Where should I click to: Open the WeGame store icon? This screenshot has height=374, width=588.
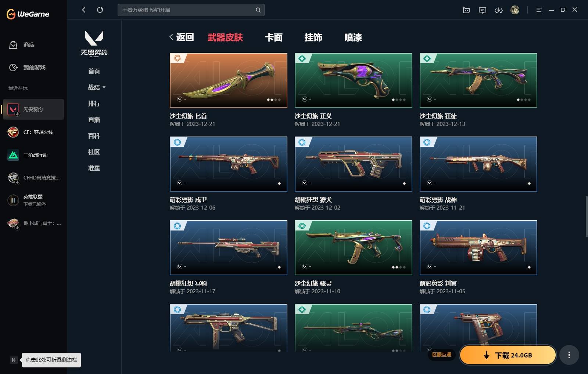13,45
